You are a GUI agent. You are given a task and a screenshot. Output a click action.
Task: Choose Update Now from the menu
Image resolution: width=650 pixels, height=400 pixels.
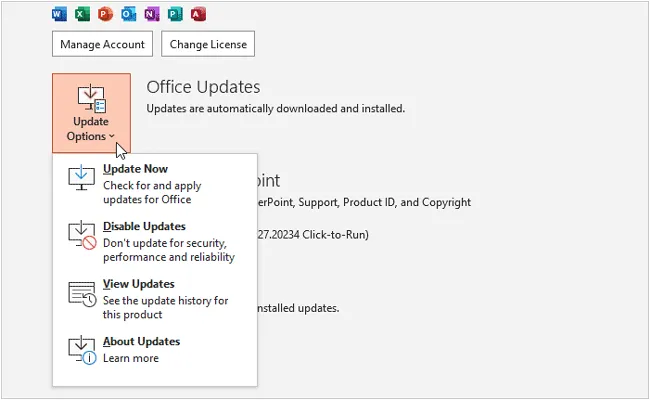[x=135, y=170]
